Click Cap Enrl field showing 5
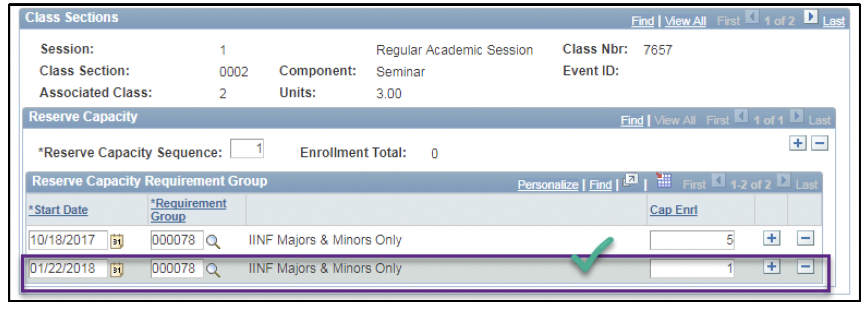868x313 pixels. (x=692, y=240)
